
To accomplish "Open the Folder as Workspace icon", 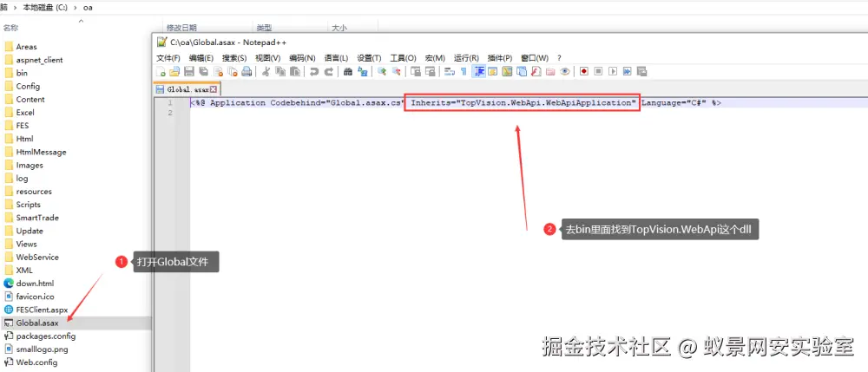I will point(550,71).
